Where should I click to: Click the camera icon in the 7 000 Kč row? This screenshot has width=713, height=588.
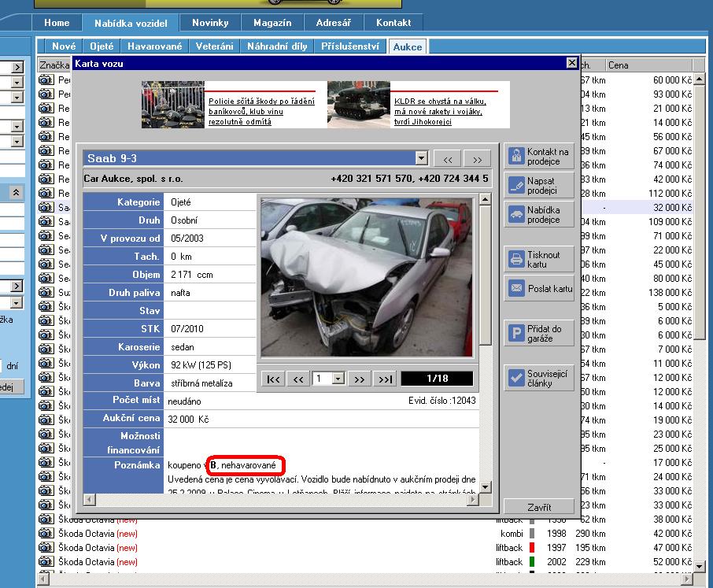point(46,349)
